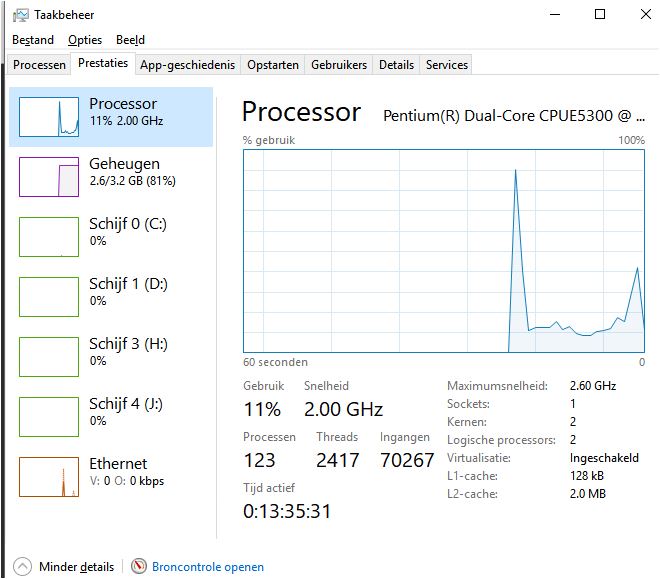660x579 pixels.
Task: Switch to the App-geschiedenis tab
Action: tap(187, 65)
